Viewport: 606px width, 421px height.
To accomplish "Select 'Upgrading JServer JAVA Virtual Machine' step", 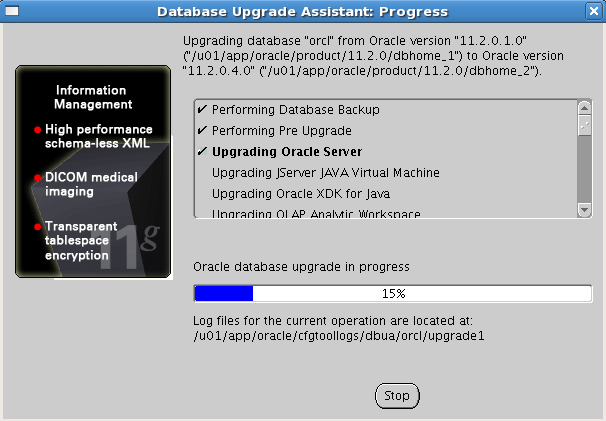I will (x=326, y=172).
